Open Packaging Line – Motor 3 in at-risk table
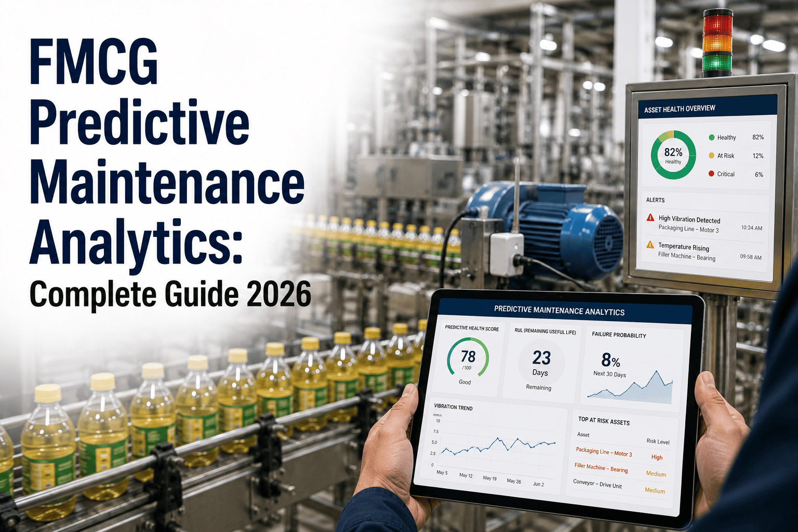Screen dimensions: 798x532 pyautogui.click(x=604, y=452)
